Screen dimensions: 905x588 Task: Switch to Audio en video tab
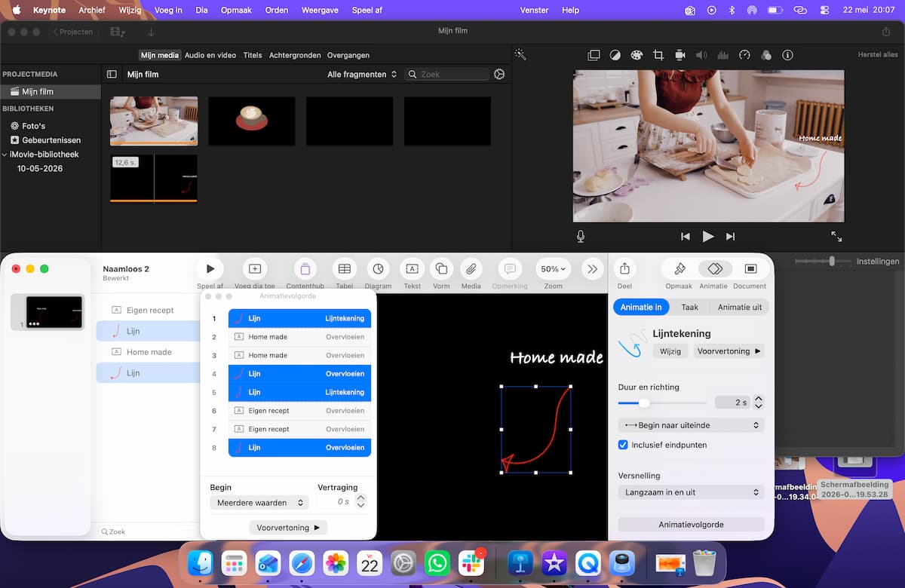tap(210, 55)
